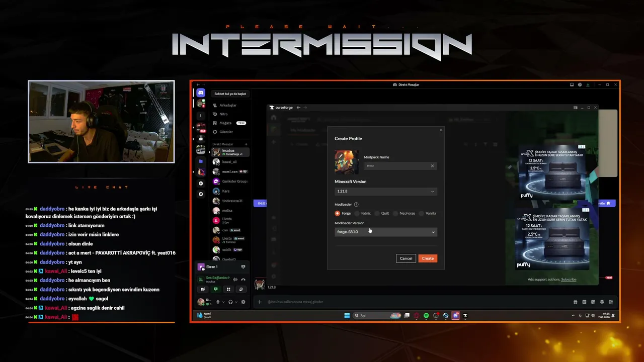644x362 pixels.
Task: Open activities button in voice panel
Action: (x=228, y=289)
